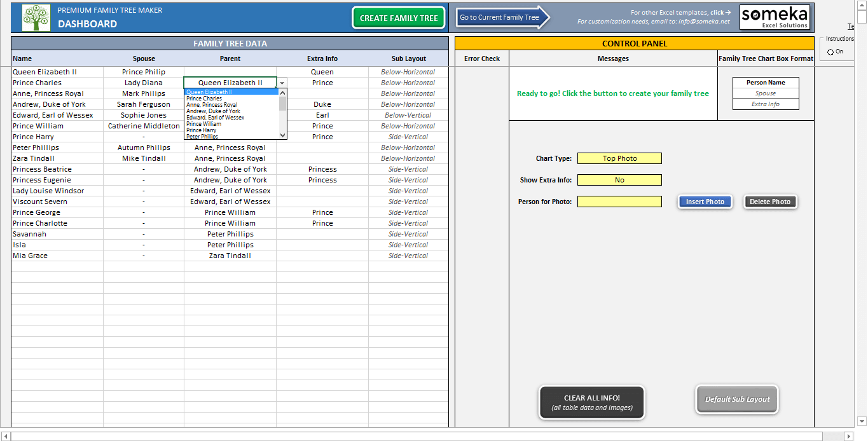Click the CREATE FAMILY TREE button
This screenshot has width=868, height=445.
[x=399, y=18]
